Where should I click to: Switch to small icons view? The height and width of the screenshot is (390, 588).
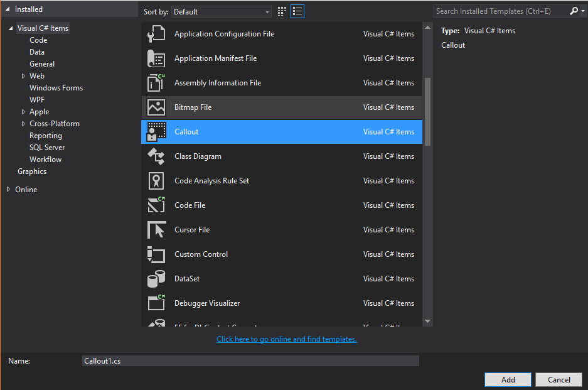tap(282, 11)
